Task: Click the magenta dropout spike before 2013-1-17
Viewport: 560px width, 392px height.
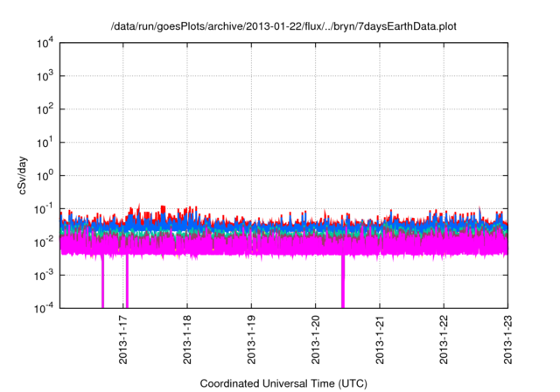Action: [x=102, y=282]
